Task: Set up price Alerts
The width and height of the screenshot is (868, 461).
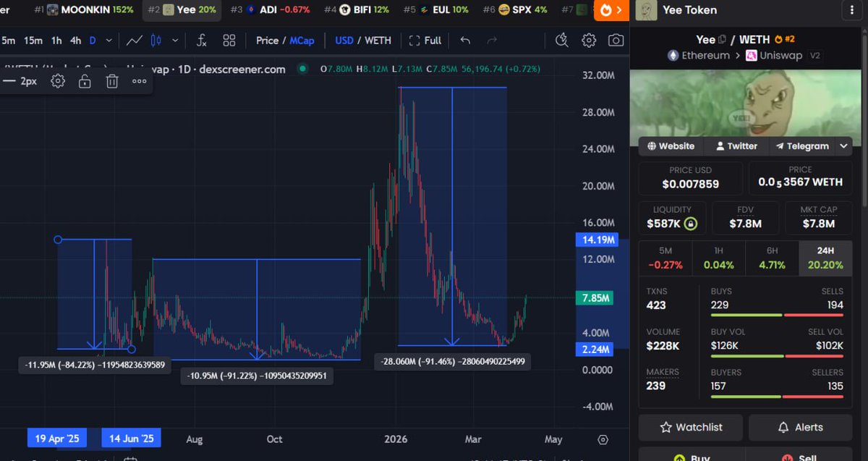Action: (x=801, y=427)
